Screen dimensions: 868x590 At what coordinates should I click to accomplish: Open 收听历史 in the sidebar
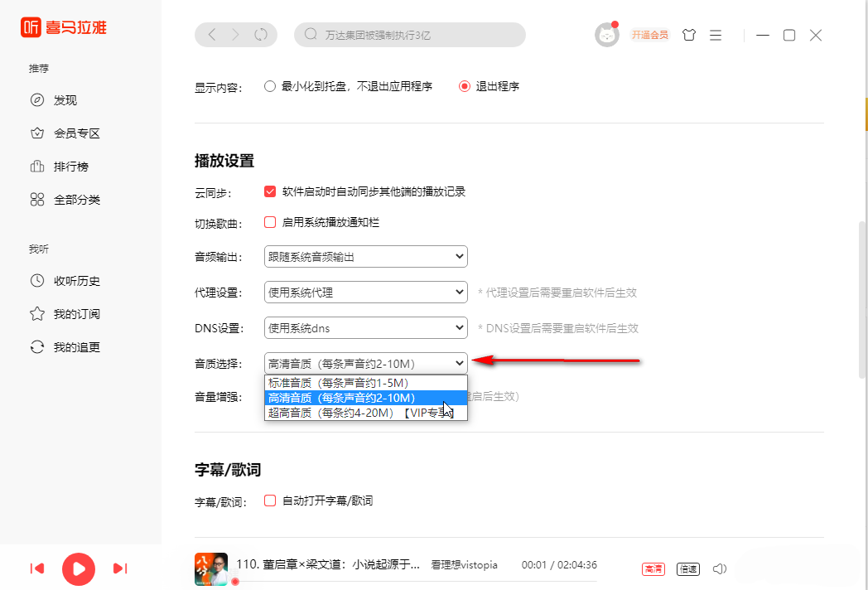pyautogui.click(x=77, y=281)
